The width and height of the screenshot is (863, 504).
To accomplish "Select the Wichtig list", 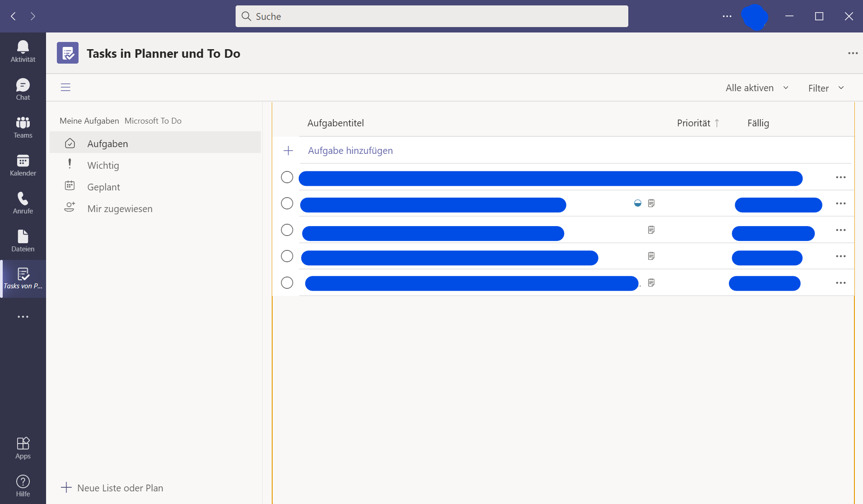I will coord(155,165).
